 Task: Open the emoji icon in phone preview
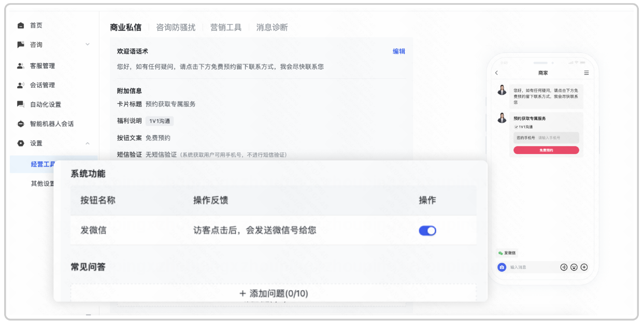574,267
